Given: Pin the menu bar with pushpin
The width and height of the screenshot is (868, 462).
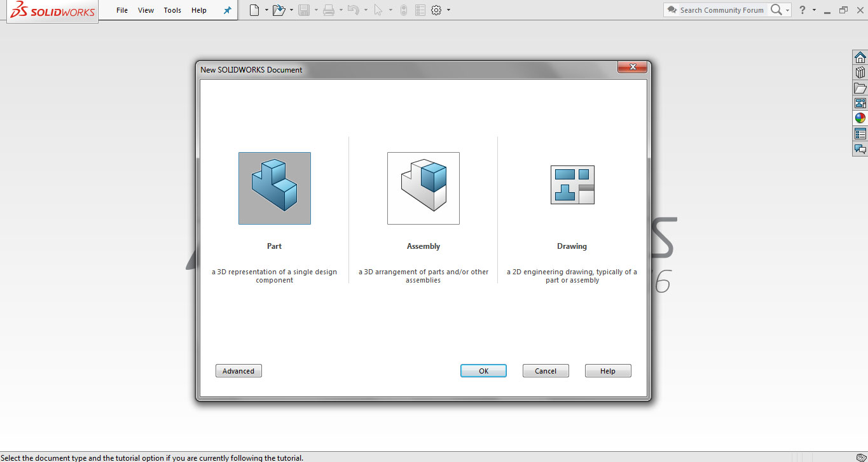Looking at the screenshot, I should (228, 10).
